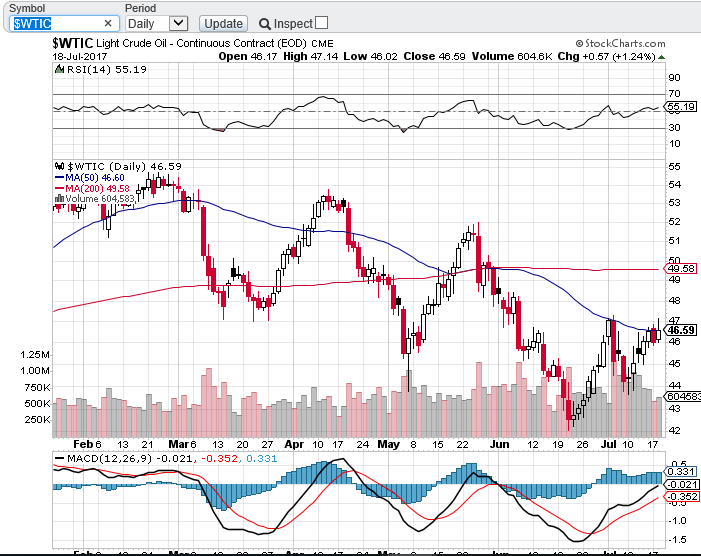Click the 18-Jul-2017 date text
This screenshot has height=556, width=701.
coord(80,57)
